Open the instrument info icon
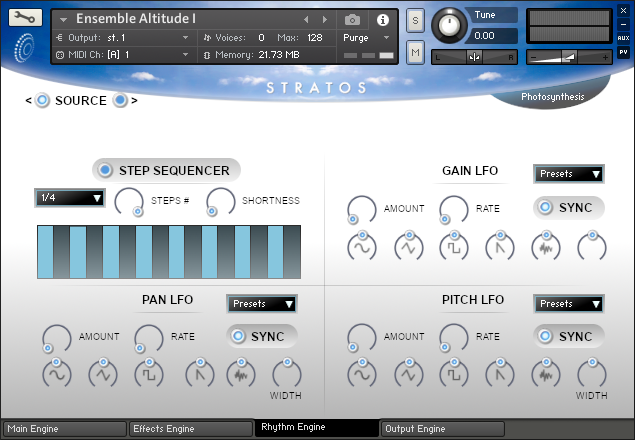 [382, 19]
